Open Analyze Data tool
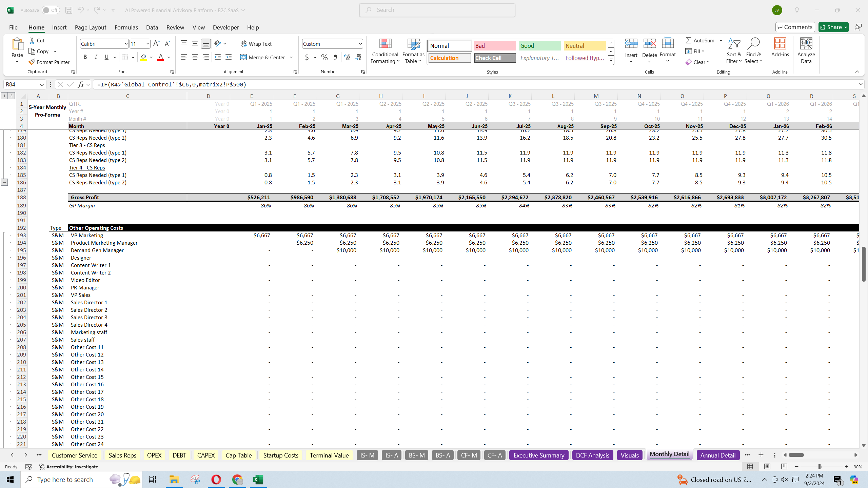868x488 pixels. point(806,51)
